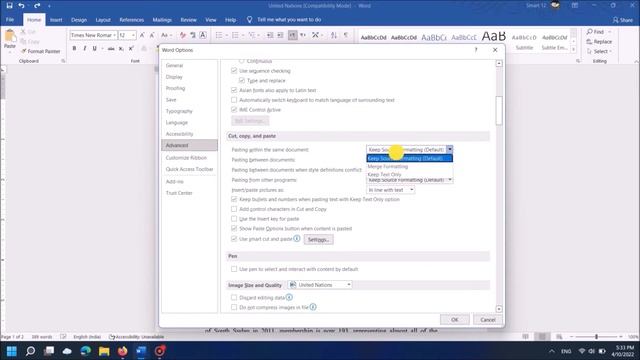The height and width of the screenshot is (360, 640).
Task: Click the Sort icon in Paragraph group
Action: coord(334,36)
